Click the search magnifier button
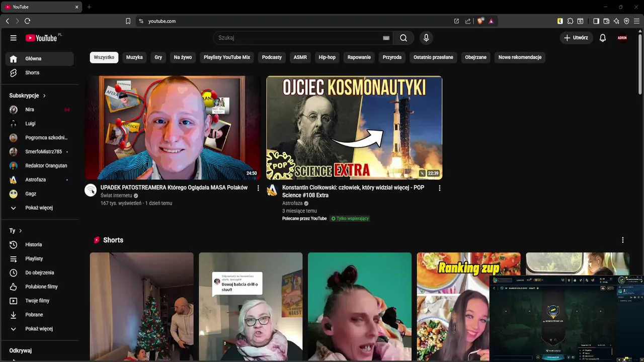 (x=404, y=38)
